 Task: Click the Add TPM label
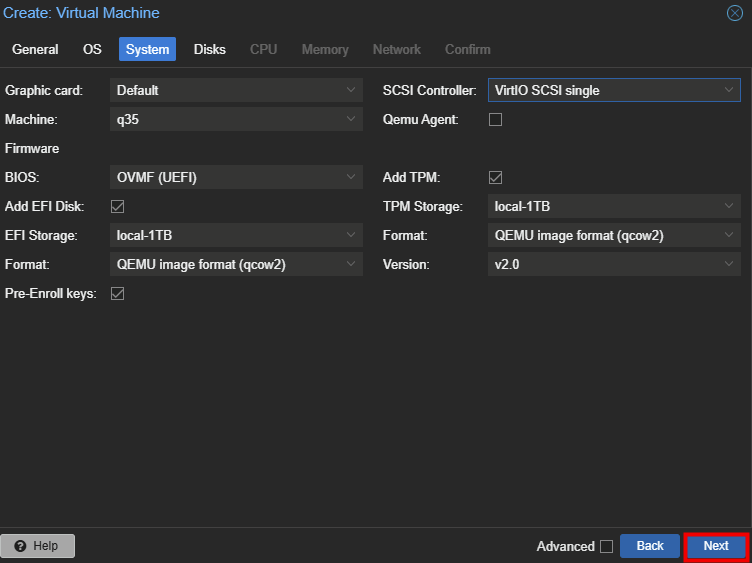point(411,177)
